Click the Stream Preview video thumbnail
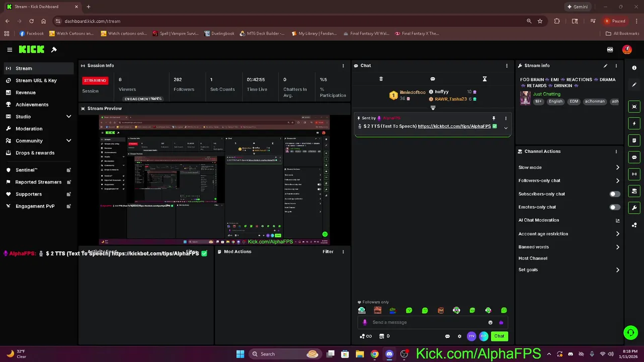 click(x=214, y=180)
